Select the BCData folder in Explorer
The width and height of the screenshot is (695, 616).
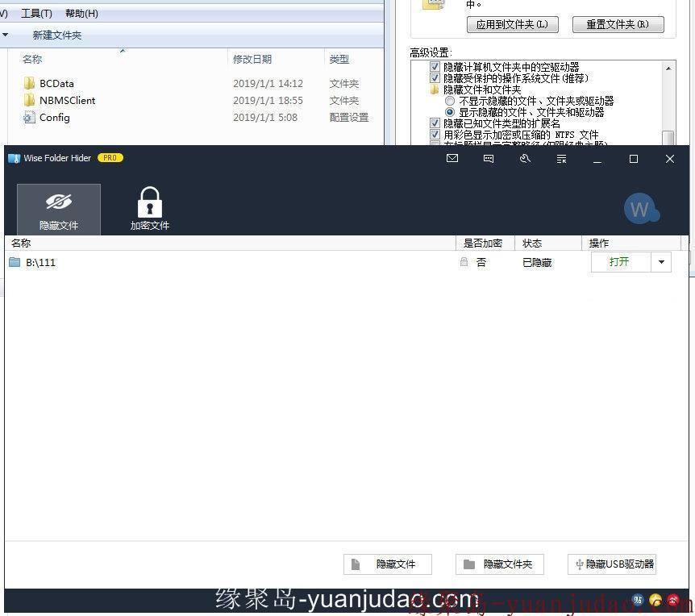pos(56,83)
